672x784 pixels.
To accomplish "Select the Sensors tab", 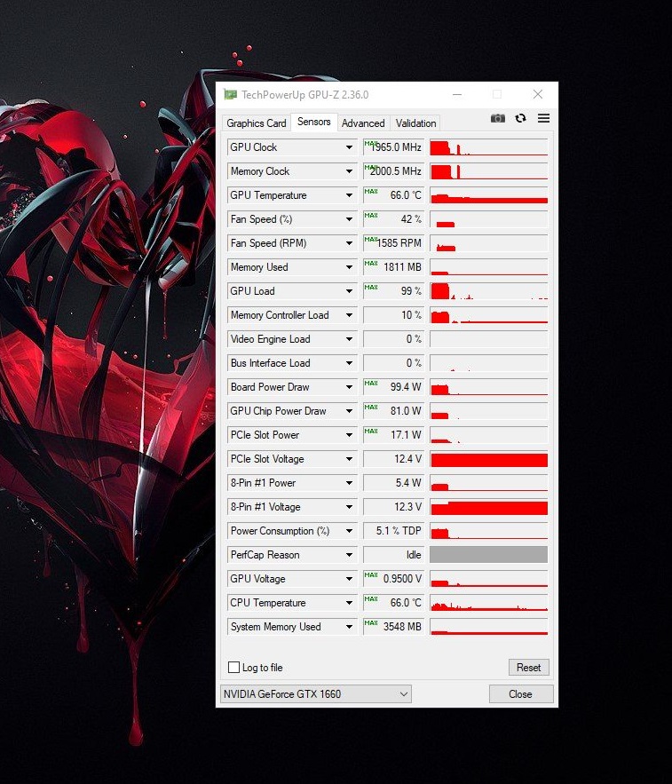I will click(314, 122).
